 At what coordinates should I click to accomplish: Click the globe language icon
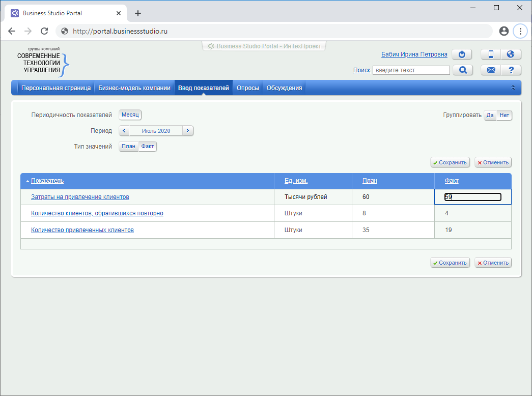511,54
